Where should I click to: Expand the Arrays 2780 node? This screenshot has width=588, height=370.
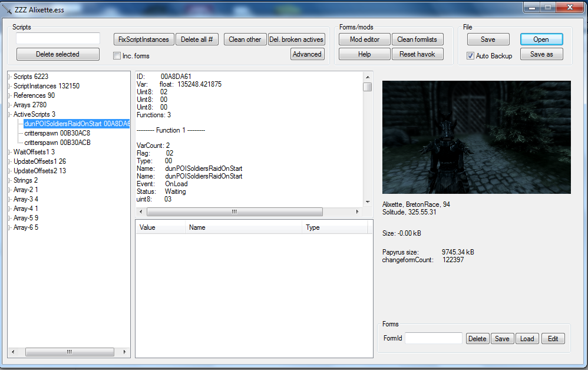10,105
